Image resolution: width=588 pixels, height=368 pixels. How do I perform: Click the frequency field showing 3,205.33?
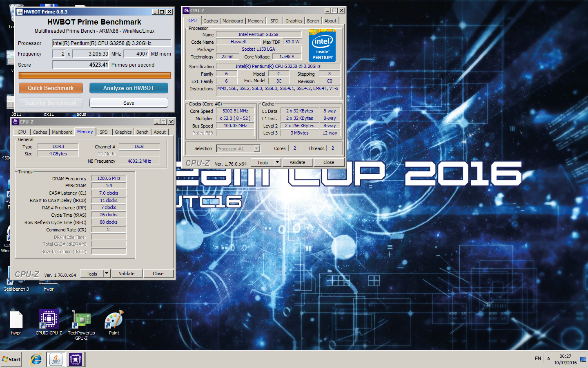91,54
